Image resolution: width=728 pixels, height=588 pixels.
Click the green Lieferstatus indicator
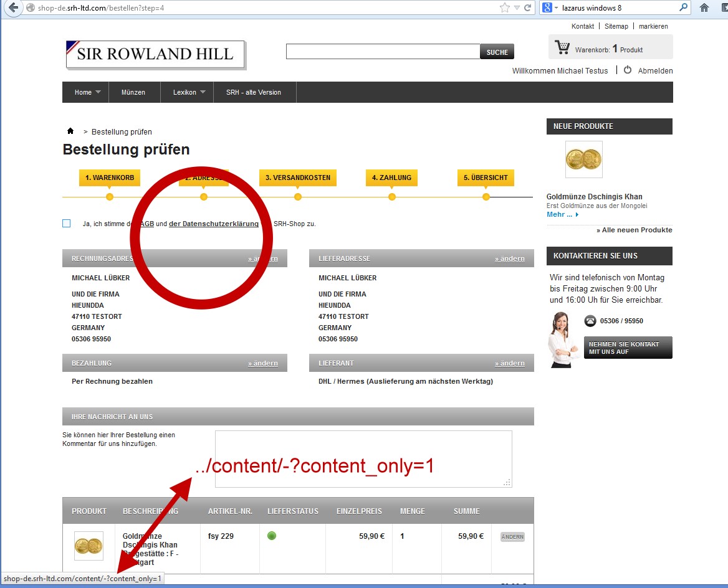[x=272, y=536]
